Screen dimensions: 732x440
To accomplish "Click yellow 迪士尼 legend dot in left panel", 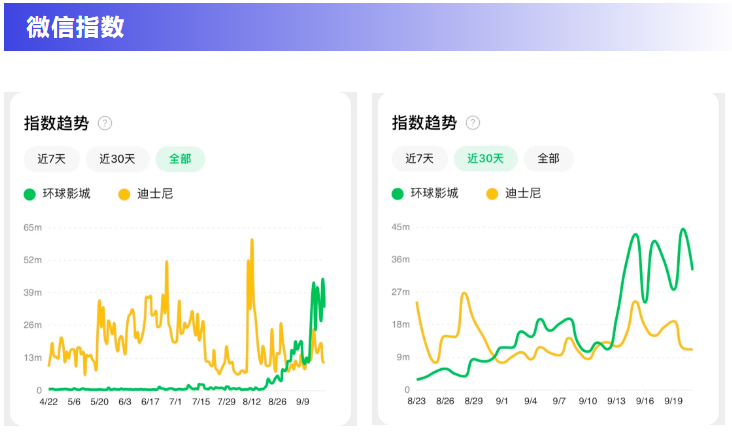I will pyautogui.click(x=124, y=194).
